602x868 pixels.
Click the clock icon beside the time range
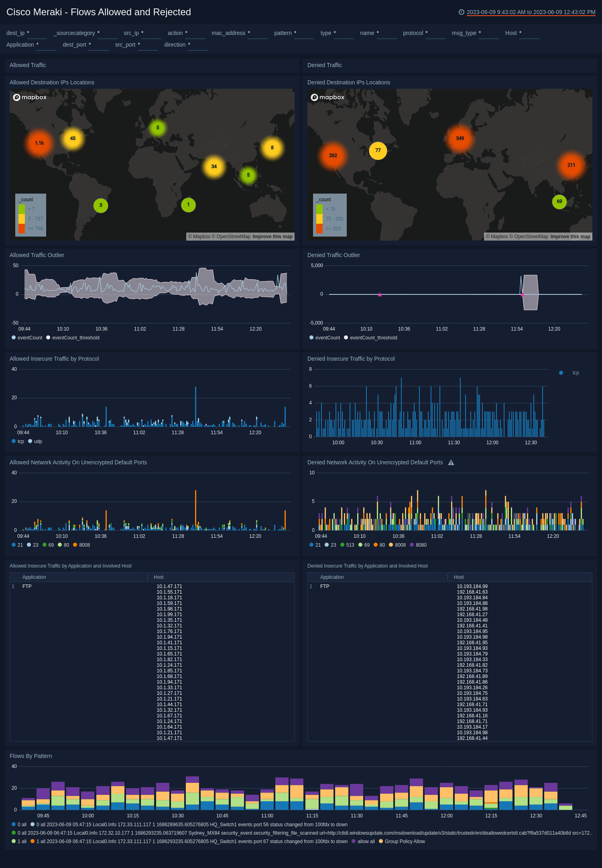[461, 12]
